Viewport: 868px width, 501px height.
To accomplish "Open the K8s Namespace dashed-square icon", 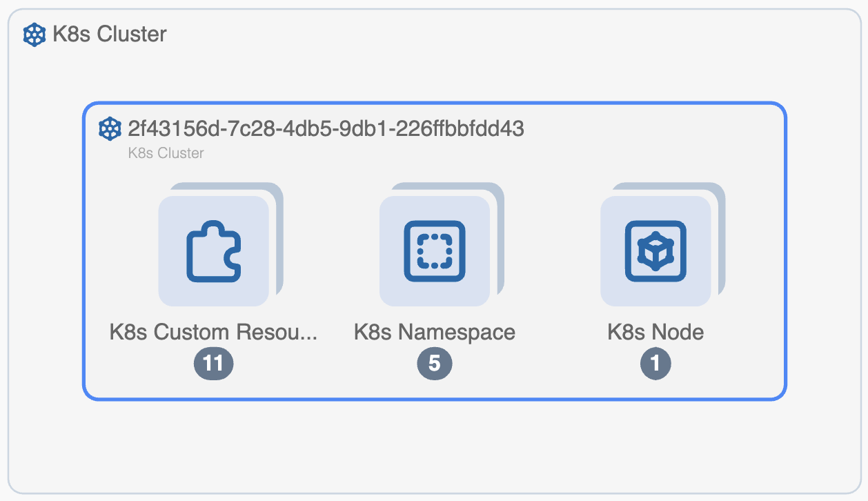I will click(x=434, y=251).
